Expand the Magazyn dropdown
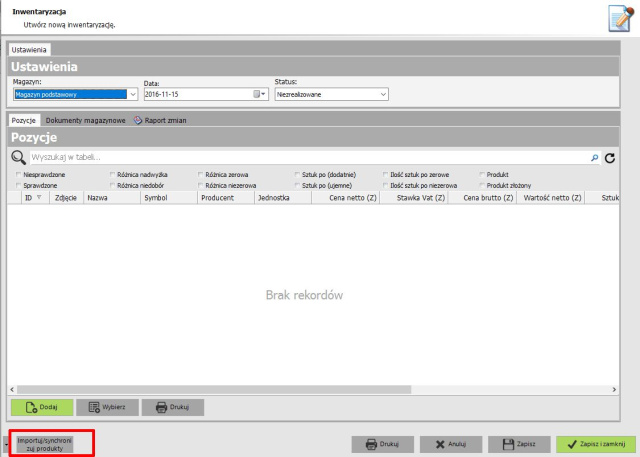 click(133, 94)
